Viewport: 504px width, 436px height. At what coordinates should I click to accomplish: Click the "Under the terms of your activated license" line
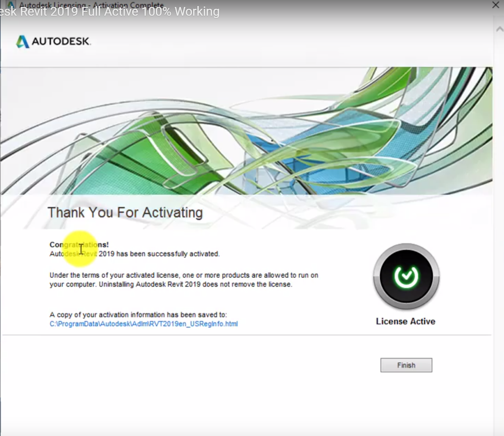pyautogui.click(x=184, y=275)
